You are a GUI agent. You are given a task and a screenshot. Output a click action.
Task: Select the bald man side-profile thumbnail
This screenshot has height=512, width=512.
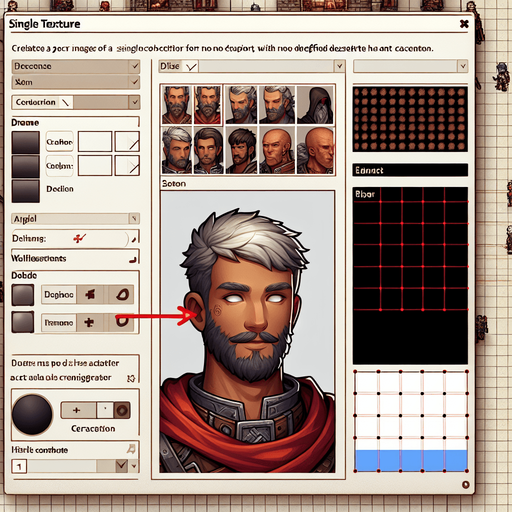[315, 150]
